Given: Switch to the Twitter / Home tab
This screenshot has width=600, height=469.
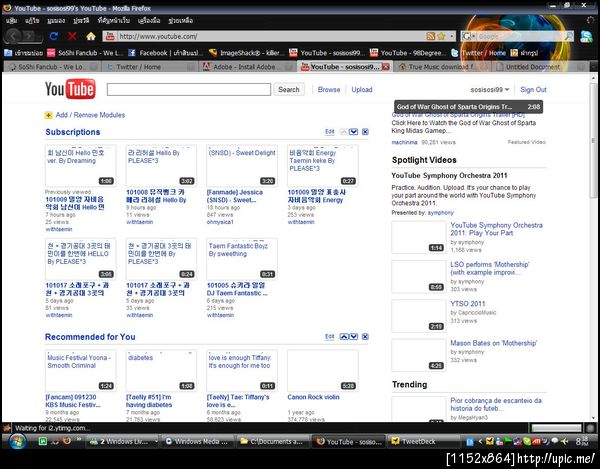Looking at the screenshot, I should [151, 67].
